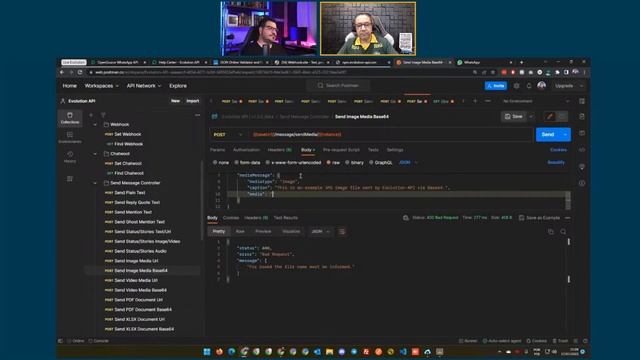Click the browser back arrow
Image resolution: width=640 pixels, height=360 pixels.
(x=62, y=72)
